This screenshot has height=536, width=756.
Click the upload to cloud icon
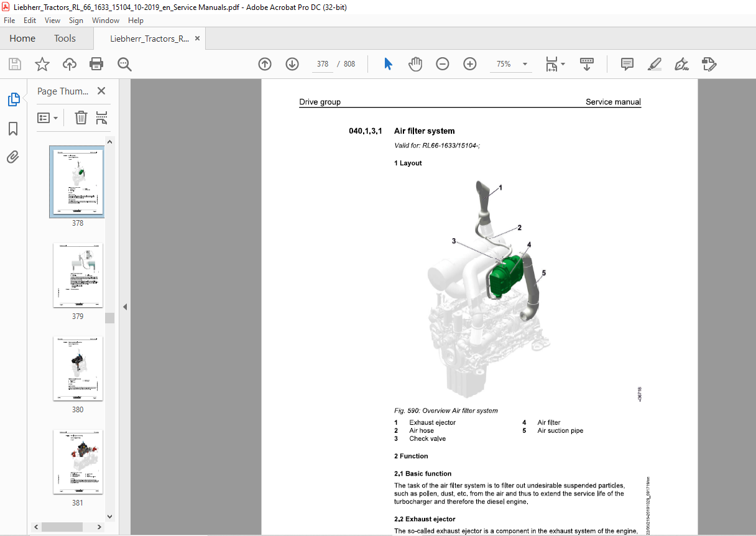click(69, 64)
